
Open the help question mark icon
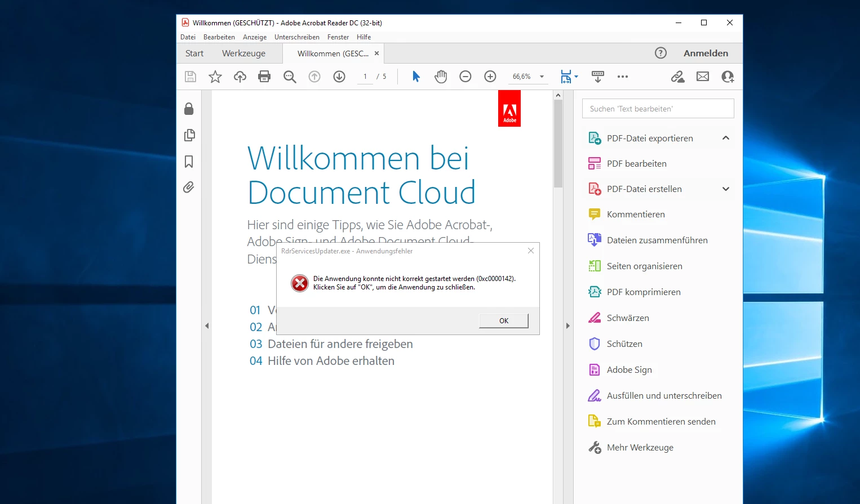pos(660,53)
